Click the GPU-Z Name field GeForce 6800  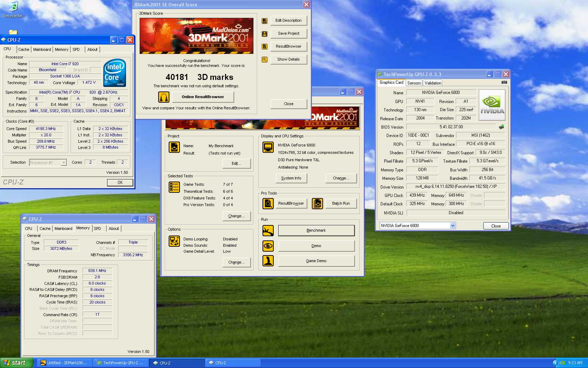tap(441, 93)
